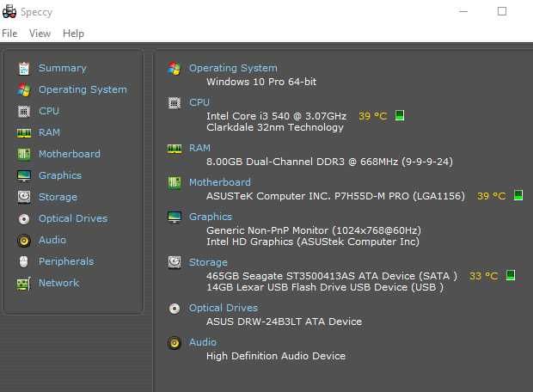Click the Operating System Windows flag sidebar icon

point(24,89)
